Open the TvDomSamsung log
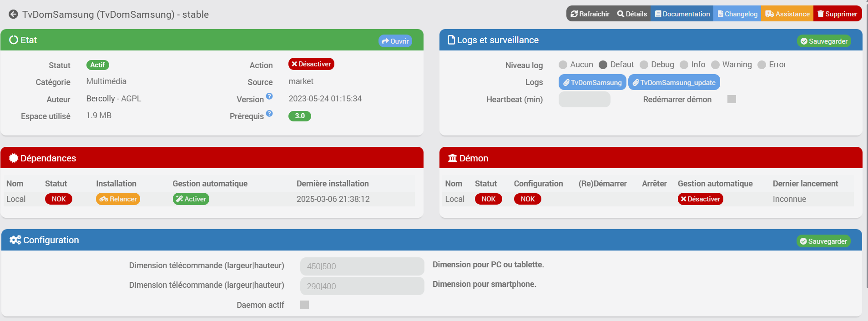Screen dimensions: 868x321 592,82
